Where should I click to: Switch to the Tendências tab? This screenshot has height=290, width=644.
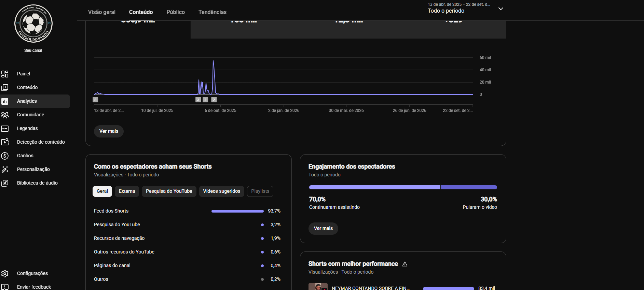tap(213, 12)
